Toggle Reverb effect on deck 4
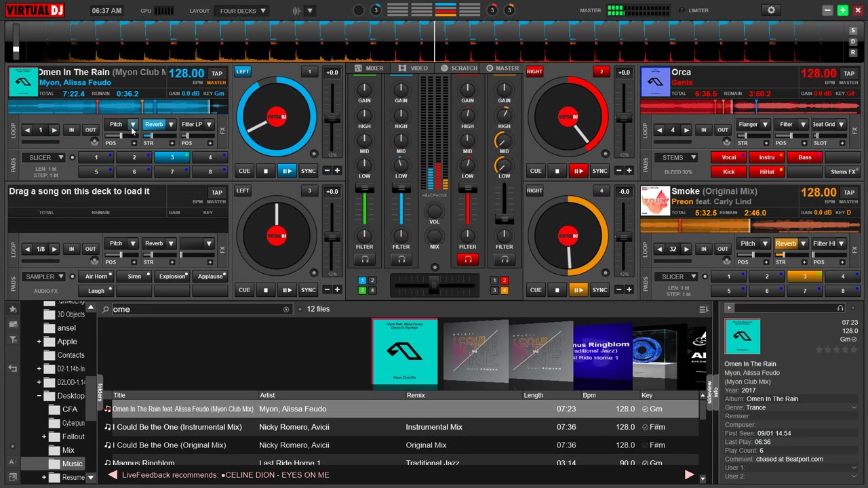This screenshot has width=868, height=488. (x=786, y=244)
